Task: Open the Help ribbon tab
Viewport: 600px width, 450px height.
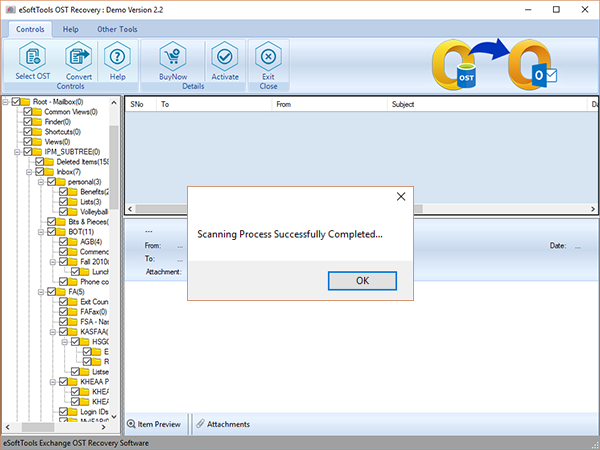Action: point(70,29)
